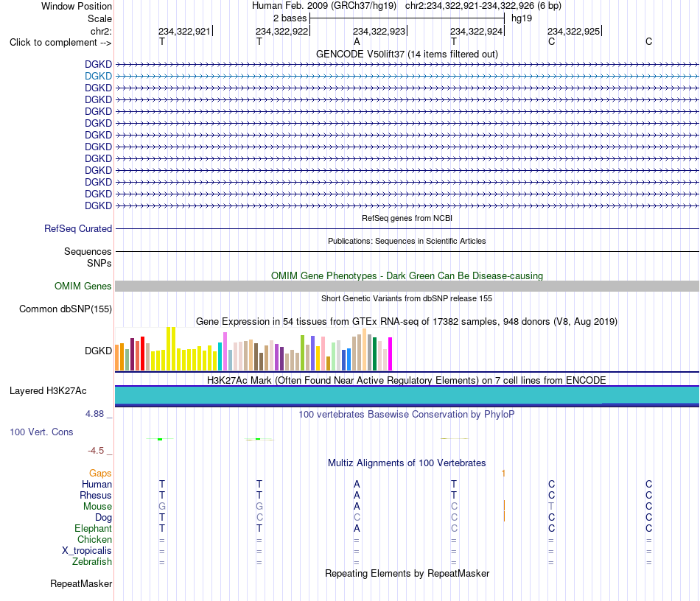The image size is (700, 601).
Task: Click the 'RepeatMasker' track label
Action: [81, 583]
